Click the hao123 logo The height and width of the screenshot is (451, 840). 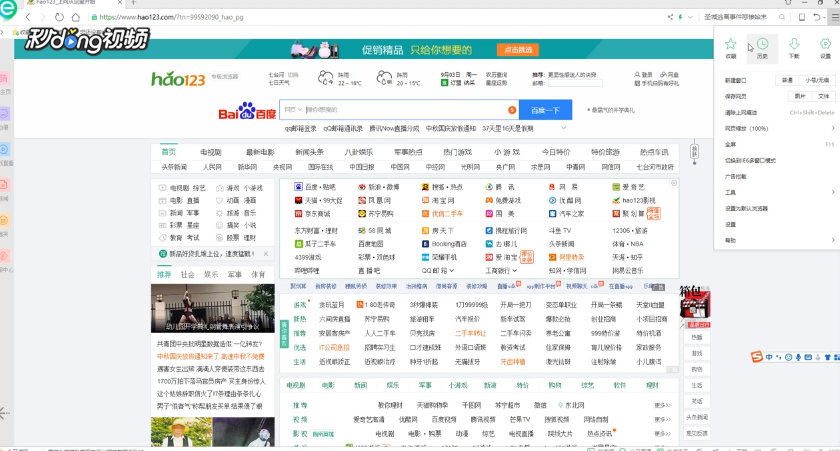[x=178, y=79]
